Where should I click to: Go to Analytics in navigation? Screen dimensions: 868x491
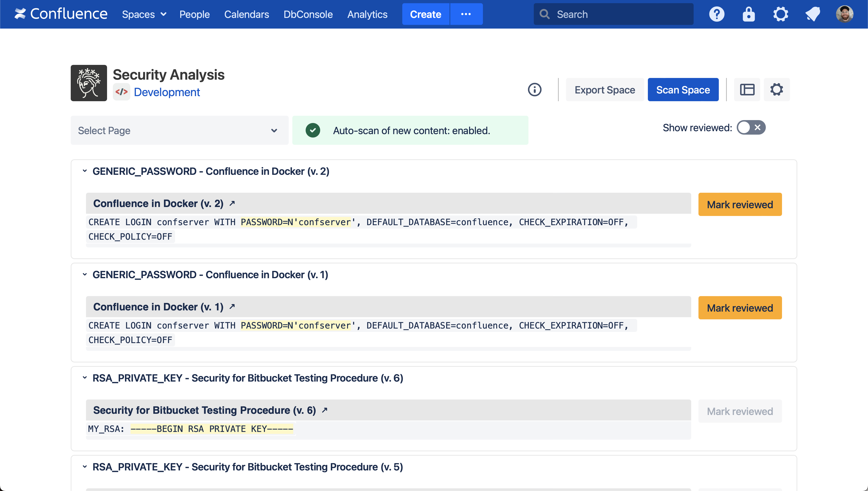tap(367, 14)
